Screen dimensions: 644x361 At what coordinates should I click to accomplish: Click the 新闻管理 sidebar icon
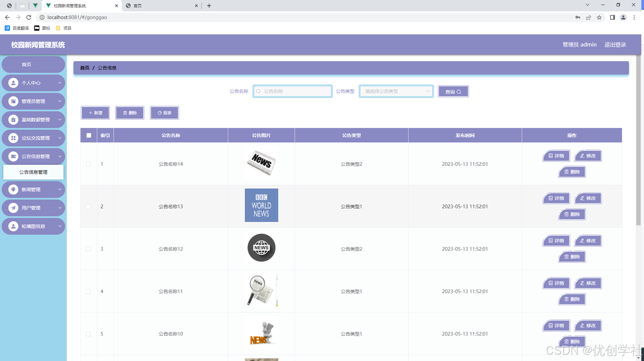click(13, 190)
